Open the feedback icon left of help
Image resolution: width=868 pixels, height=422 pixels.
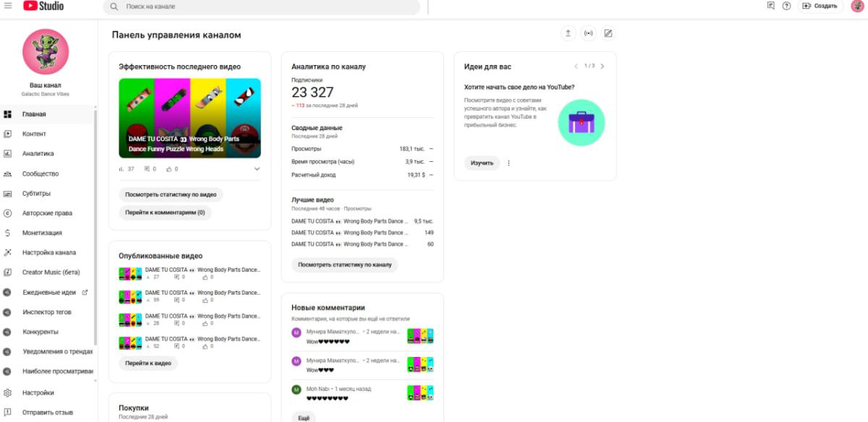click(x=770, y=6)
